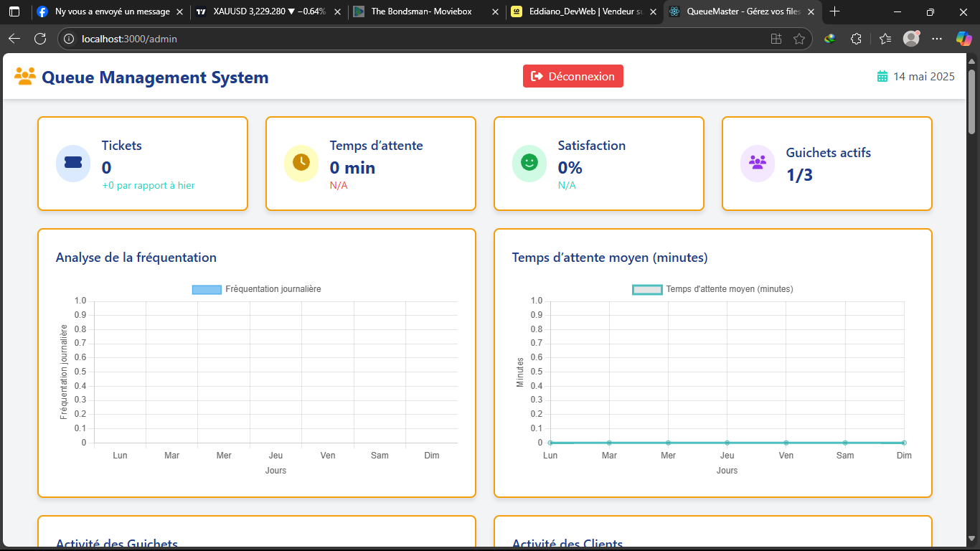Close the QueueMaster tab
The image size is (980, 551).
coord(811,11)
